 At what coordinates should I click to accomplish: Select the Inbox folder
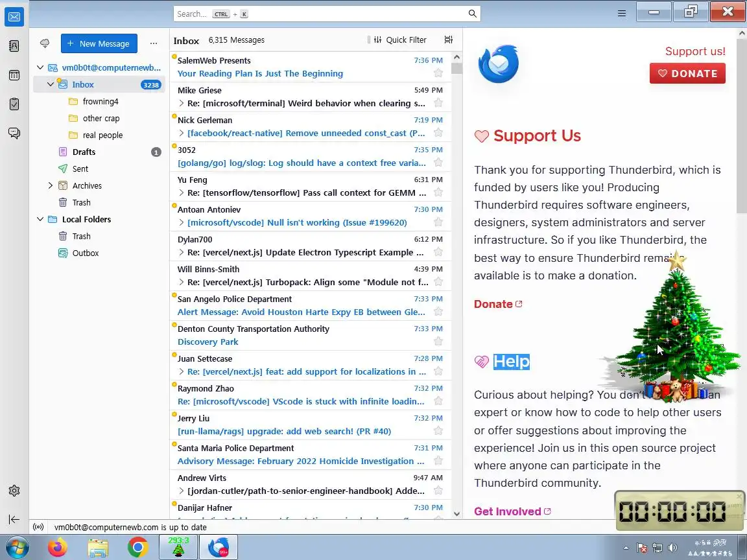[99, 84]
